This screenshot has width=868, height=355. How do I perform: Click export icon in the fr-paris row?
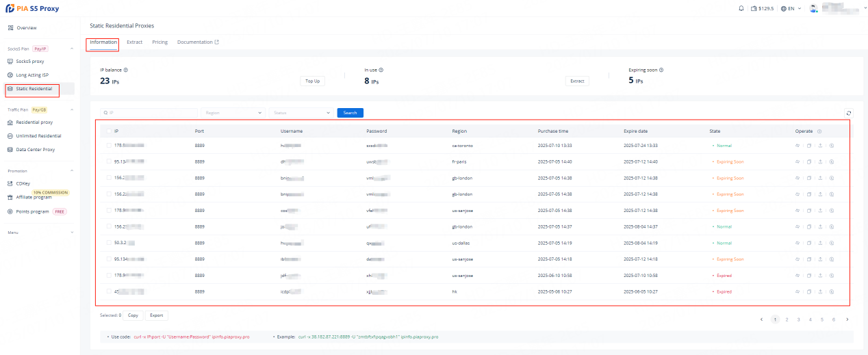tap(820, 162)
